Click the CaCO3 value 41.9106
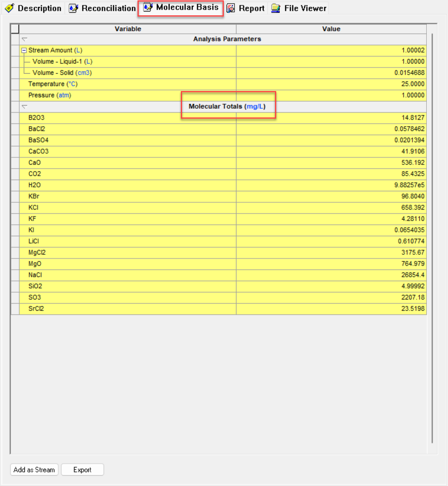448x486 pixels. (331, 151)
